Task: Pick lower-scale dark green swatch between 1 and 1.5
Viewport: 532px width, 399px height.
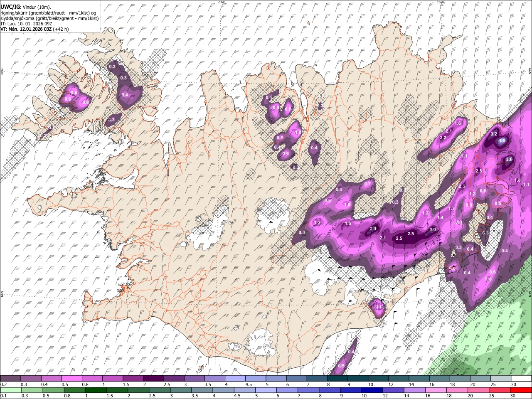Action: tap(96, 390)
